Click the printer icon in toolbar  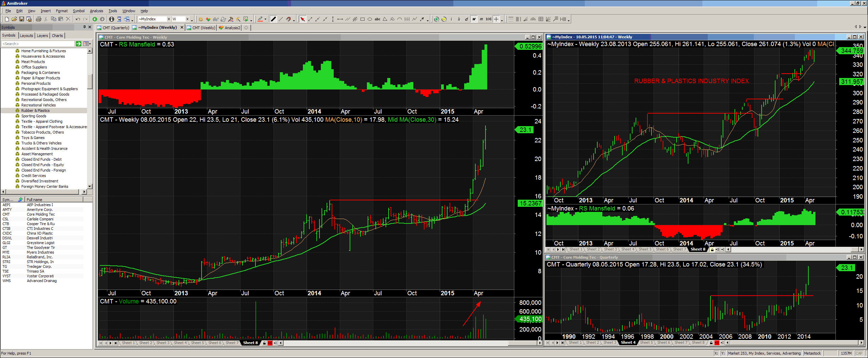point(38,19)
